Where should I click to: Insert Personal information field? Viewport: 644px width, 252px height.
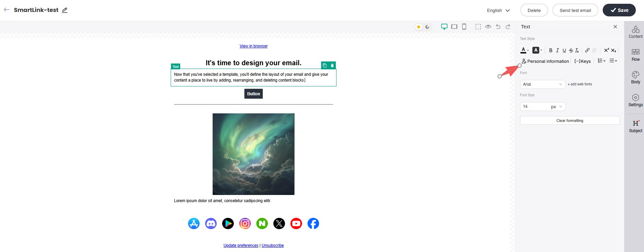[545, 61]
